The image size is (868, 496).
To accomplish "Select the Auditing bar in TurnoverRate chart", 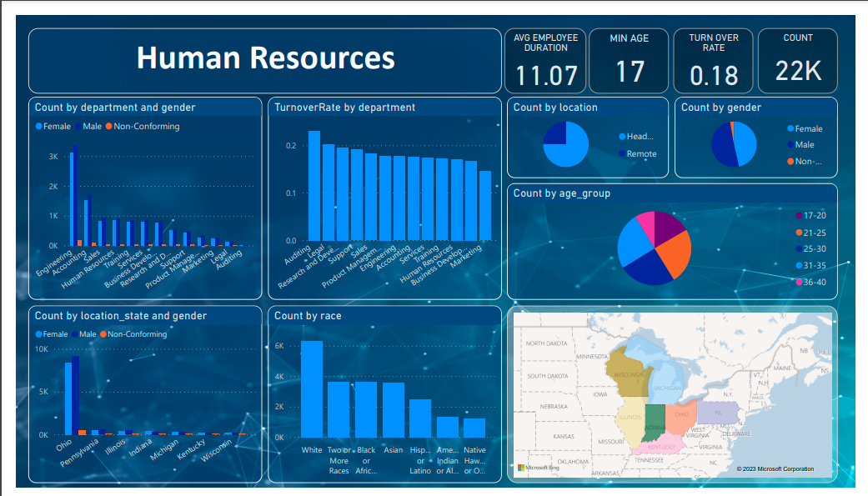I will (314, 186).
